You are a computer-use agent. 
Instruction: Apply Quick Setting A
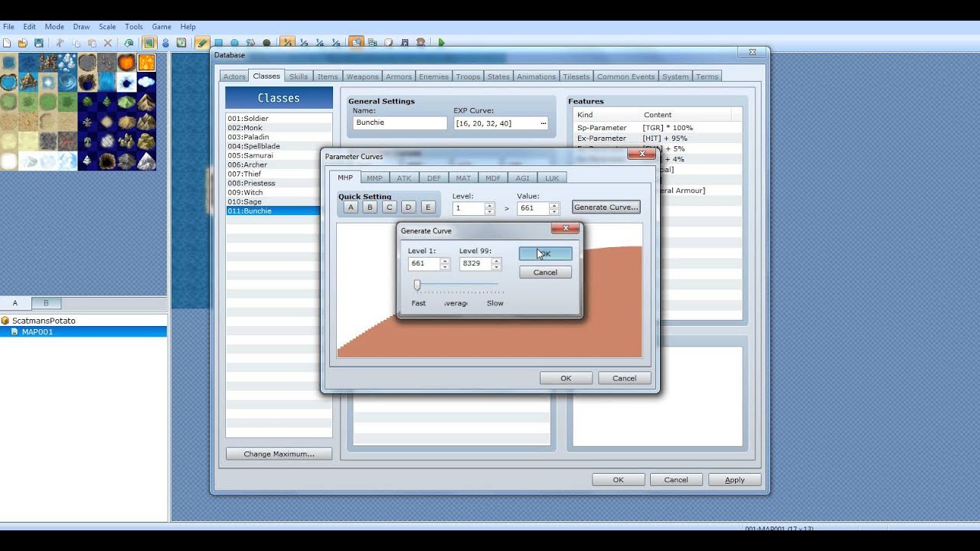point(351,207)
